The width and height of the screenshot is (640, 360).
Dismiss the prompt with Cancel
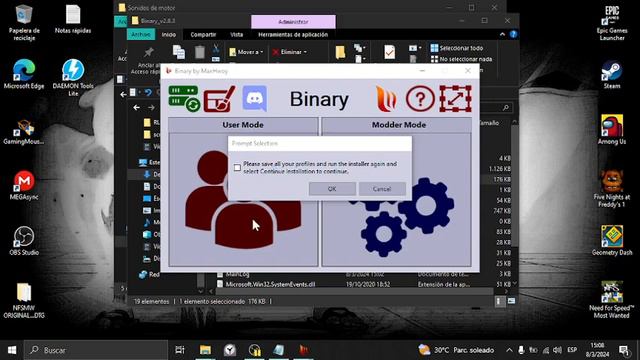click(x=382, y=189)
